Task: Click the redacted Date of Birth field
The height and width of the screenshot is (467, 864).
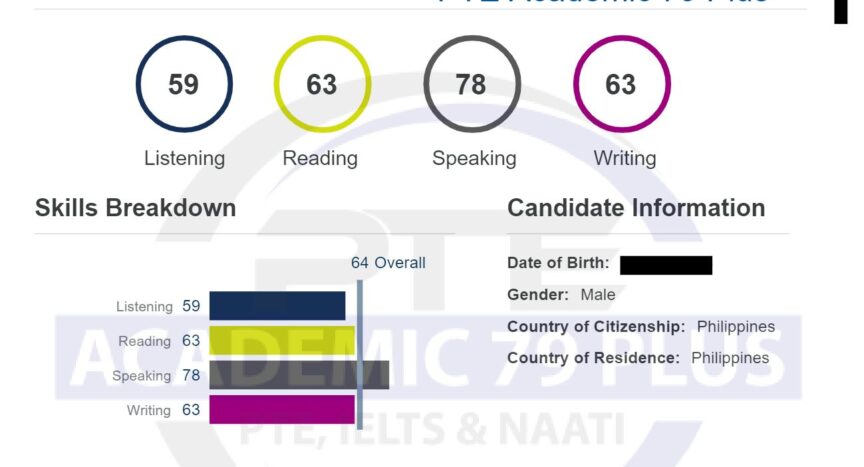Action: click(666, 265)
